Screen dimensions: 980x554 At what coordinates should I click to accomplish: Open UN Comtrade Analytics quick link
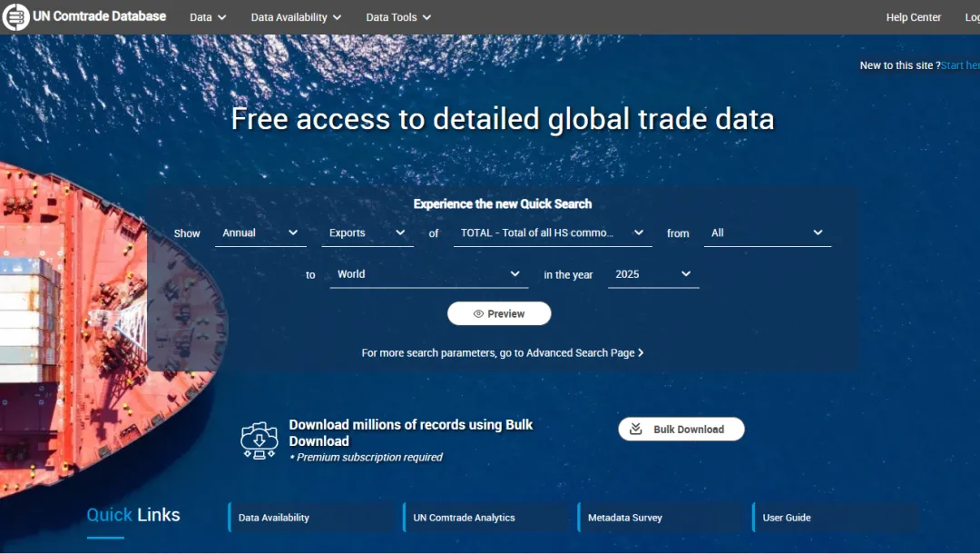pyautogui.click(x=487, y=518)
